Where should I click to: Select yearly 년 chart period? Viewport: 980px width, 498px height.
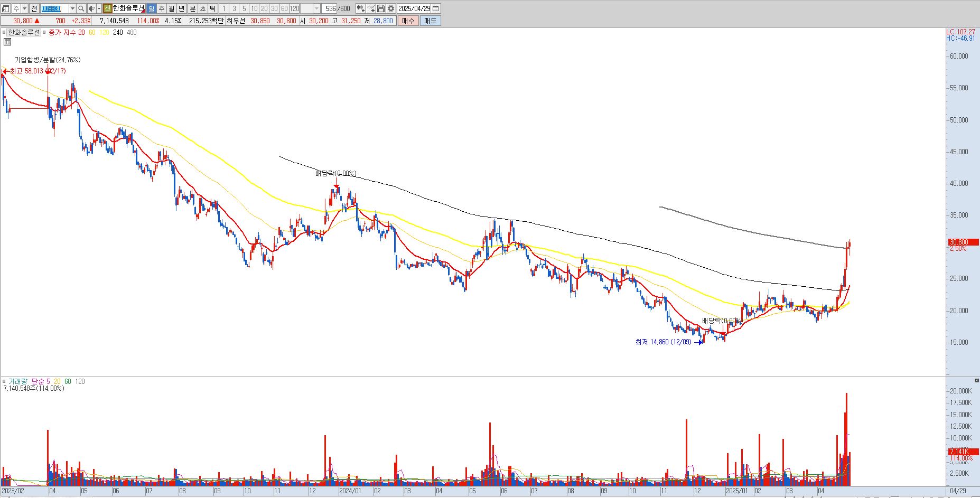[x=182, y=8]
